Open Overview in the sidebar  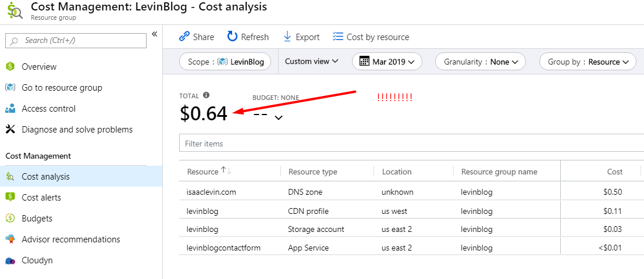click(x=39, y=67)
